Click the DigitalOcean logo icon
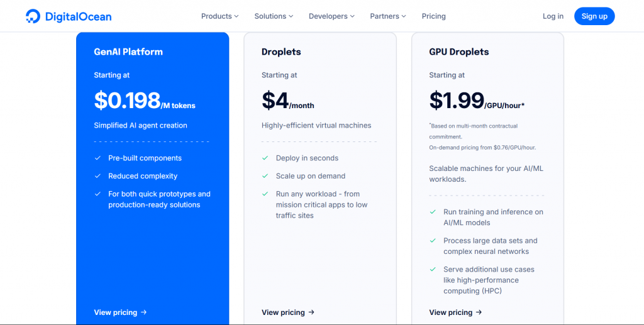The image size is (644, 325). tap(33, 16)
